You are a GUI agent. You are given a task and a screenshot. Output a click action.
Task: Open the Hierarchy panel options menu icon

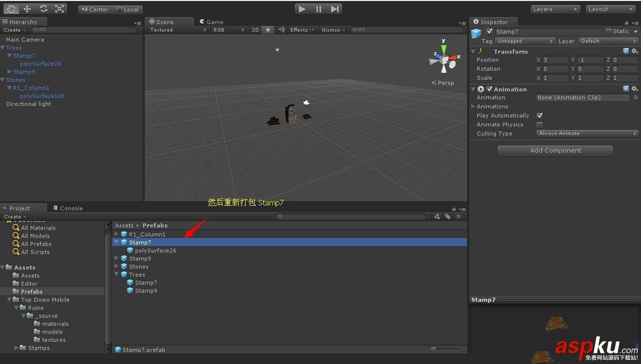coord(138,23)
